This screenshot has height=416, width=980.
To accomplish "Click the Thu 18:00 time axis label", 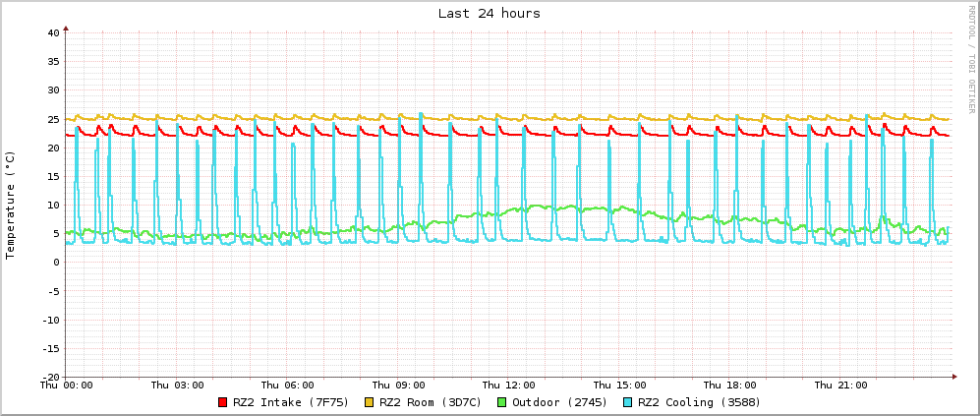I will point(730,386).
